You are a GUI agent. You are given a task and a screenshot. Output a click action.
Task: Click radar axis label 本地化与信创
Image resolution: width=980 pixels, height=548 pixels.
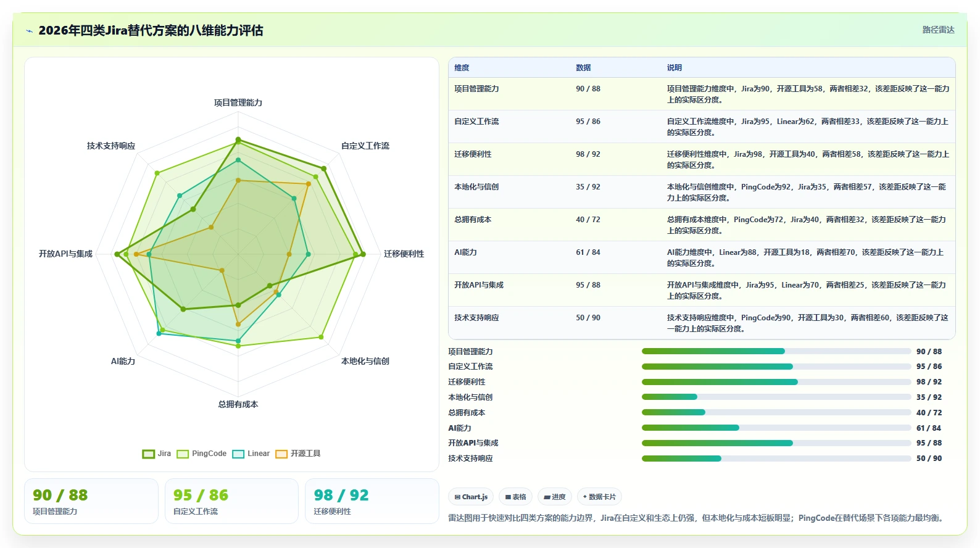pos(365,361)
